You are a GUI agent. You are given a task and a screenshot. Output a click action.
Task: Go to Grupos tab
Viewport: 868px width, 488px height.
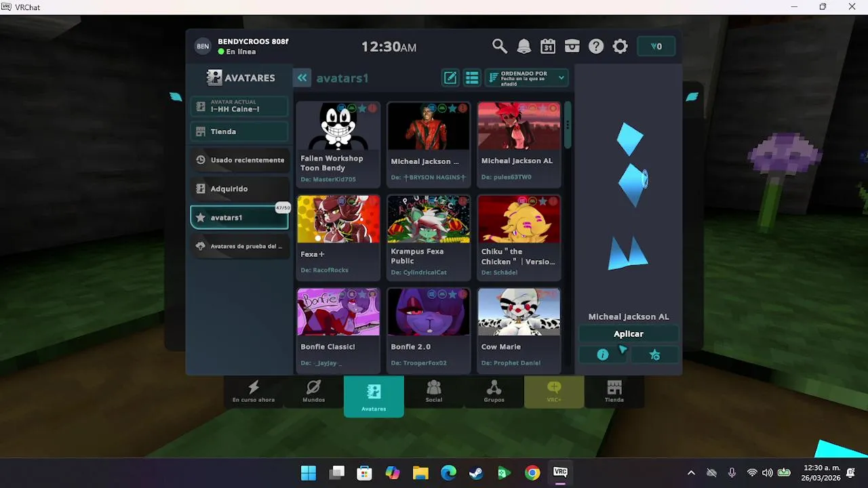point(494,392)
